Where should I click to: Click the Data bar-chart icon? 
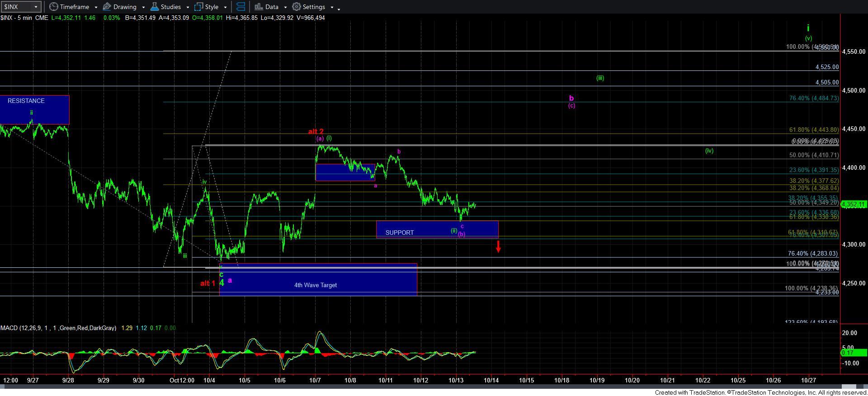(259, 7)
